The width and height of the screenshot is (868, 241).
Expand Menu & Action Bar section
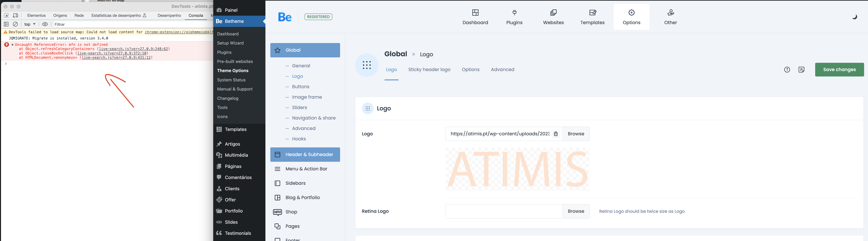tap(305, 169)
